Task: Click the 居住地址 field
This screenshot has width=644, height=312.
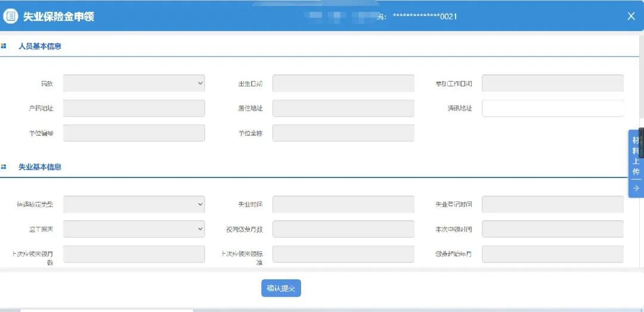Action: [x=343, y=108]
